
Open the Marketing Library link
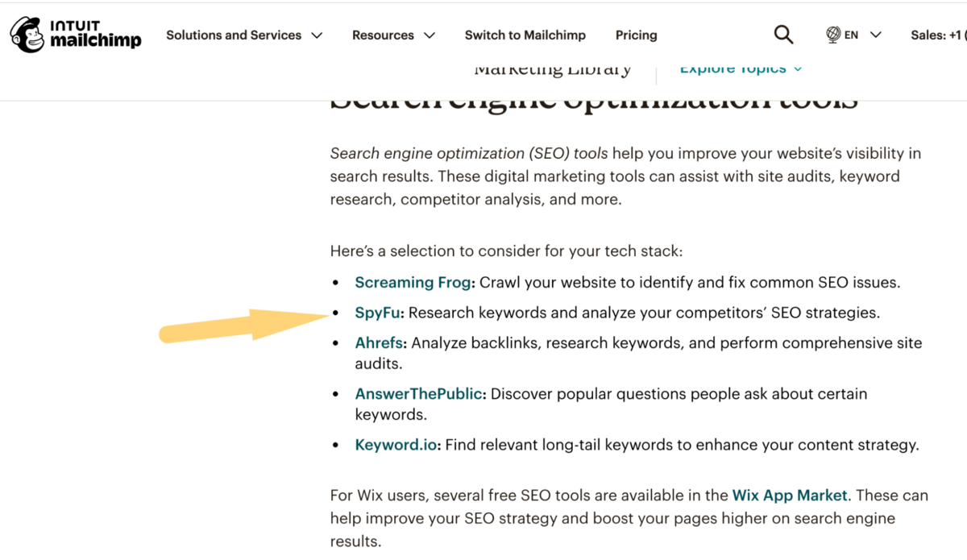[553, 71]
